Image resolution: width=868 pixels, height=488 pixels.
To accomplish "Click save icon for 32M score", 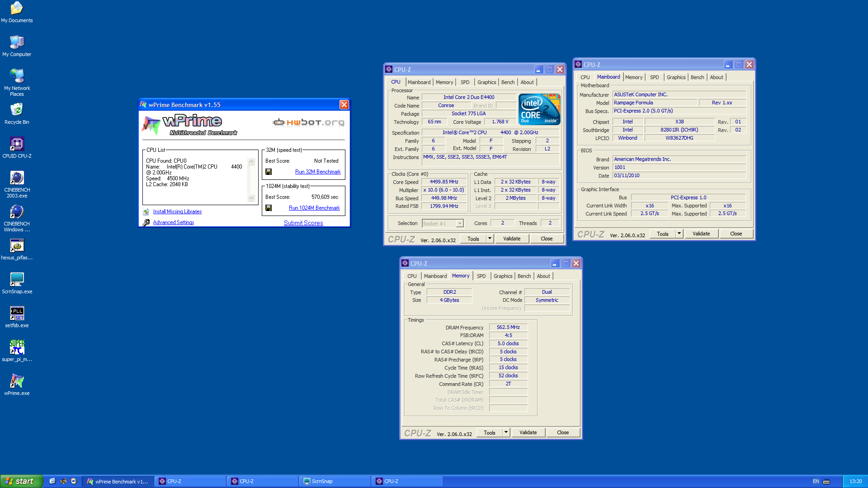I will (269, 172).
